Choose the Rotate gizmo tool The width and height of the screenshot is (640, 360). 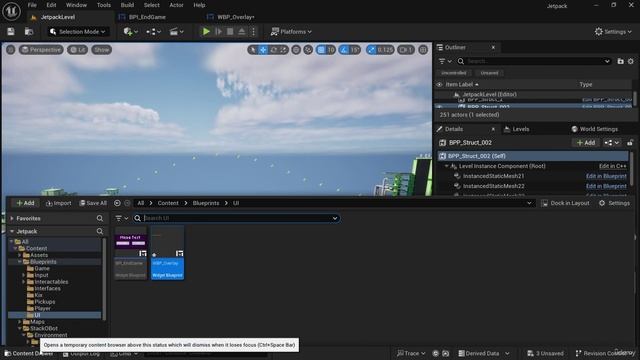click(274, 50)
